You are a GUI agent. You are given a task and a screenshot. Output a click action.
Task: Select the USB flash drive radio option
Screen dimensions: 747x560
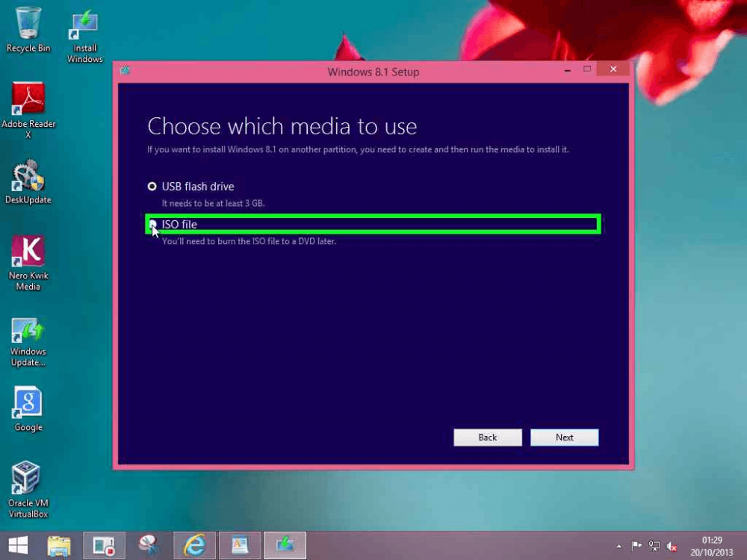152,186
